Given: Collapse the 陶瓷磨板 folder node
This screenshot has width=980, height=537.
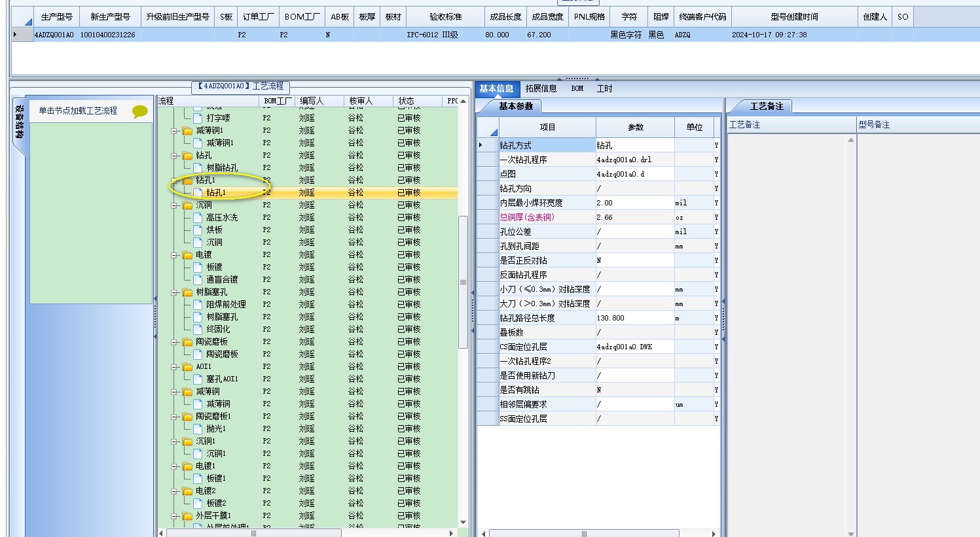Looking at the screenshot, I should (x=175, y=342).
